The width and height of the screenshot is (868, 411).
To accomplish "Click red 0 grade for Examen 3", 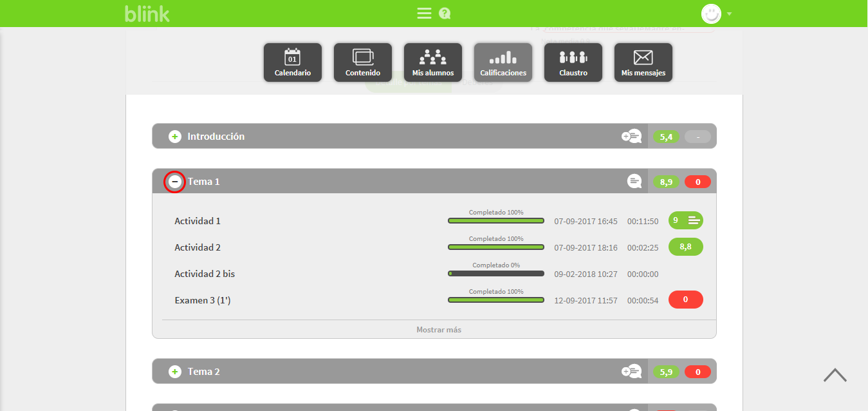I will [x=685, y=300].
